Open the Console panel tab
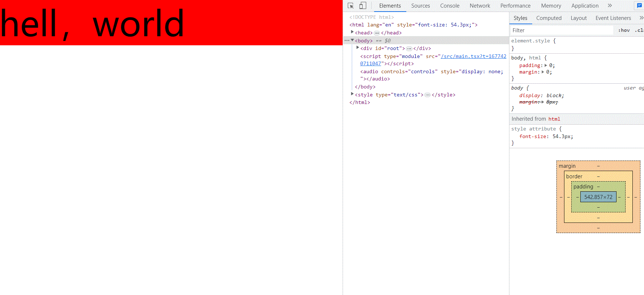The width and height of the screenshot is (644, 295). pyautogui.click(x=450, y=6)
